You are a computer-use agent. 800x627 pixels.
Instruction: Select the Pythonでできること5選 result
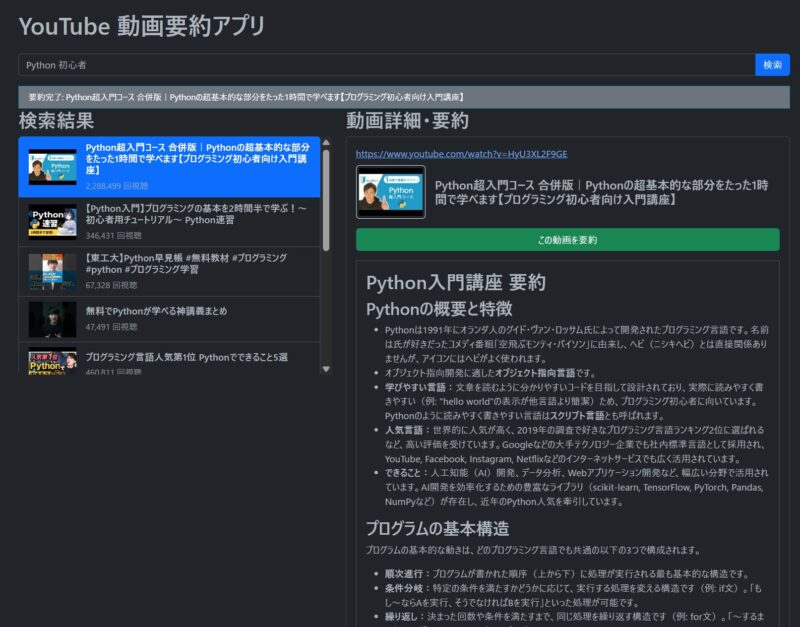pos(169,359)
